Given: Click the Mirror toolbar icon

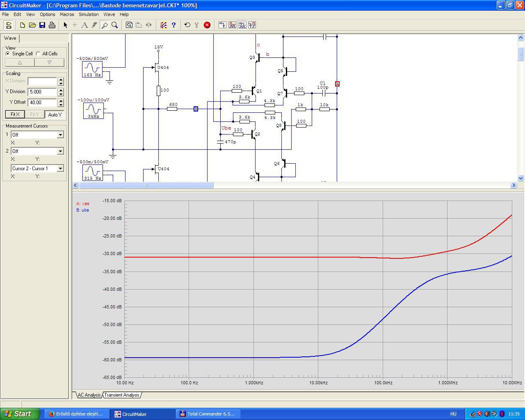Looking at the screenshot, I should pos(149,25).
